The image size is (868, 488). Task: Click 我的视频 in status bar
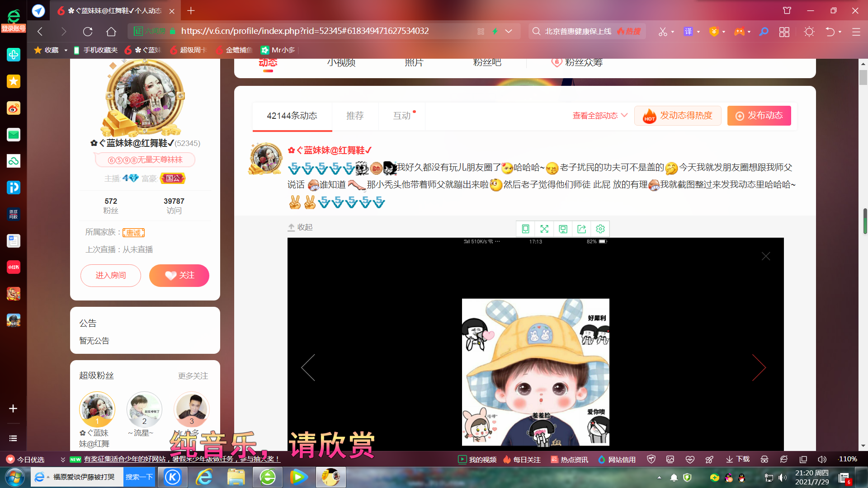coord(477,460)
